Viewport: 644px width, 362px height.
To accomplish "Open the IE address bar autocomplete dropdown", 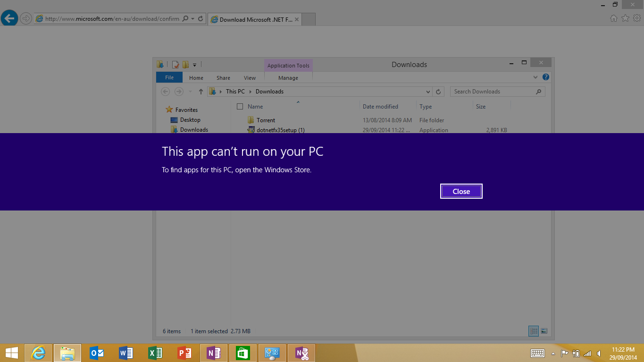I will pyautogui.click(x=193, y=19).
